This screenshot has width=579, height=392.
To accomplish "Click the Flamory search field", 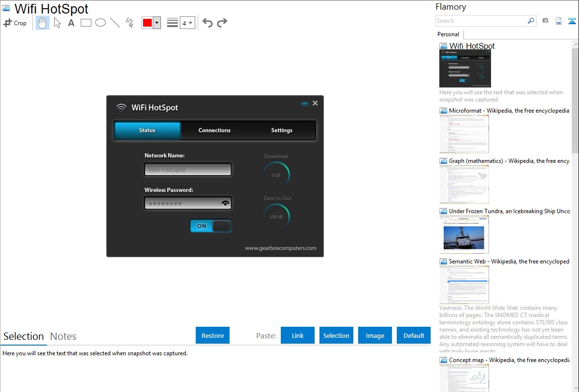I will (x=481, y=21).
